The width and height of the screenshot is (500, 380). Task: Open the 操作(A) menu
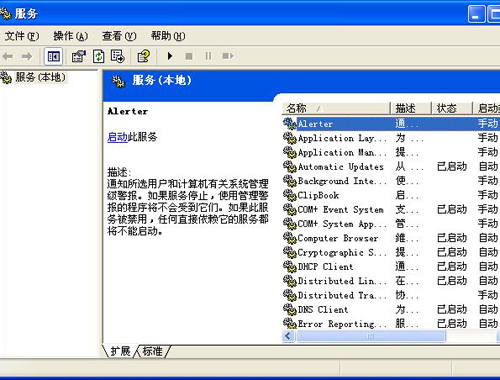click(71, 36)
